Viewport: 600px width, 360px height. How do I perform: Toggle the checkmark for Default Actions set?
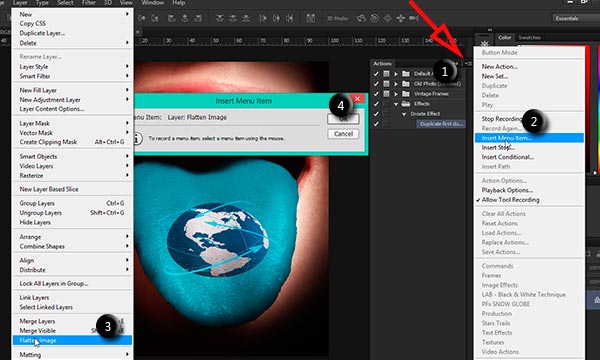[x=376, y=74]
